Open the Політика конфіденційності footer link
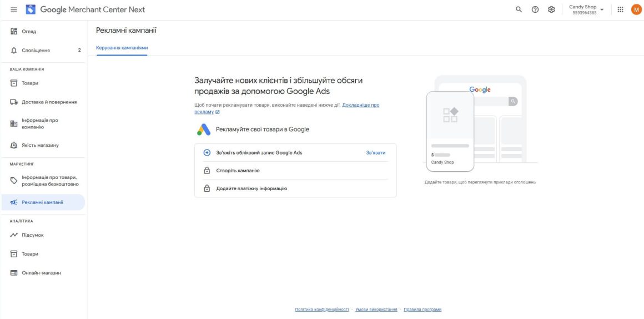This screenshot has height=319, width=644. [321, 310]
